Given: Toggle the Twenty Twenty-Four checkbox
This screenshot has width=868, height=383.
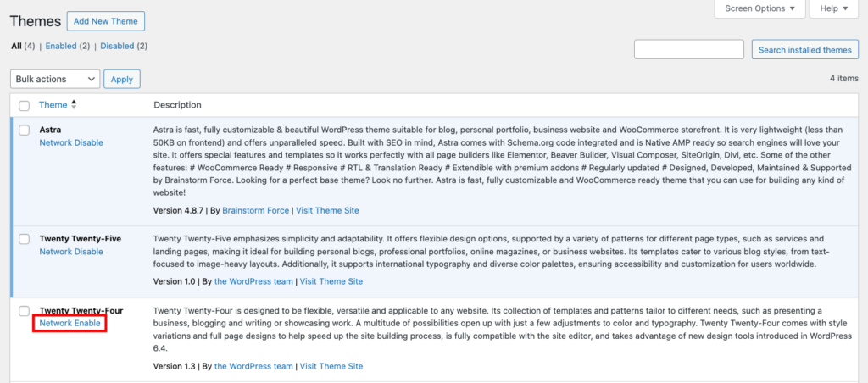Looking at the screenshot, I should (24, 312).
